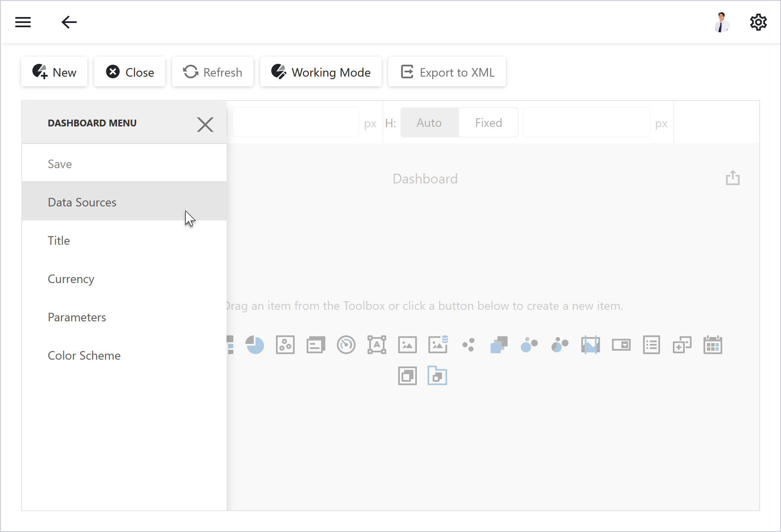Add a Range Filter item
This screenshot has width=781, height=532.
[x=591, y=345]
